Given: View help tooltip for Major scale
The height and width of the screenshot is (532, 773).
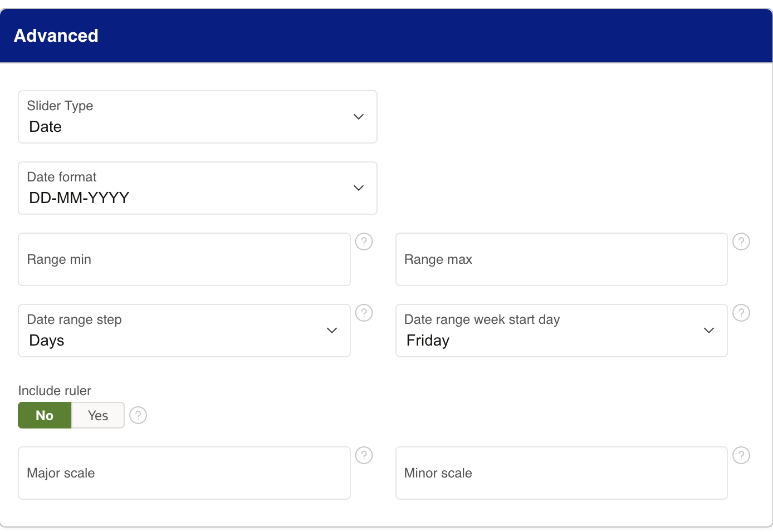Looking at the screenshot, I should (x=364, y=455).
